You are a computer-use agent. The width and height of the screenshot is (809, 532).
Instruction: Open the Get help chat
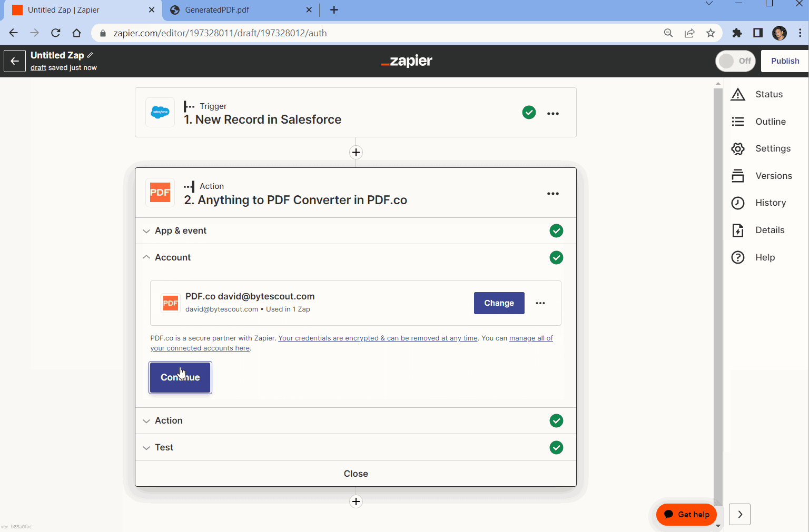pos(686,515)
